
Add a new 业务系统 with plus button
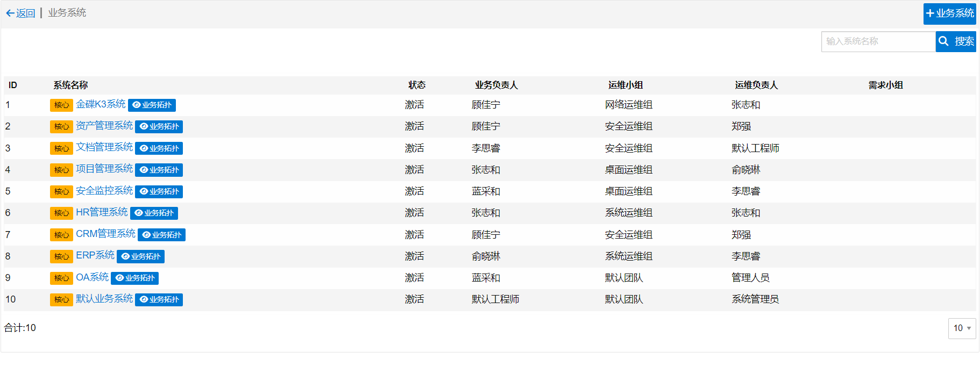point(949,13)
